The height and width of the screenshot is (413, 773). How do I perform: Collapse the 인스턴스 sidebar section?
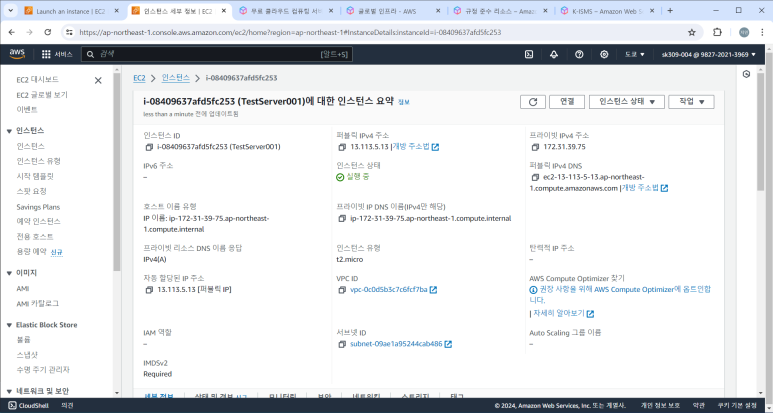[x=9, y=131]
